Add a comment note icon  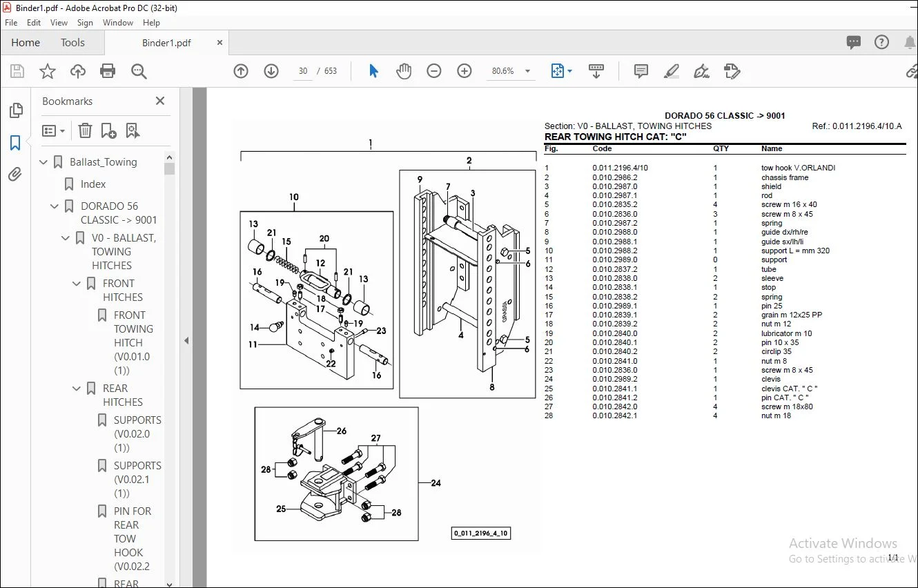[x=641, y=71]
